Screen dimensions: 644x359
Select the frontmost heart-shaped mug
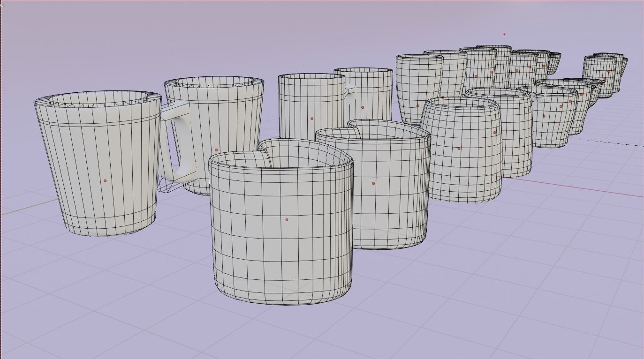(280, 222)
